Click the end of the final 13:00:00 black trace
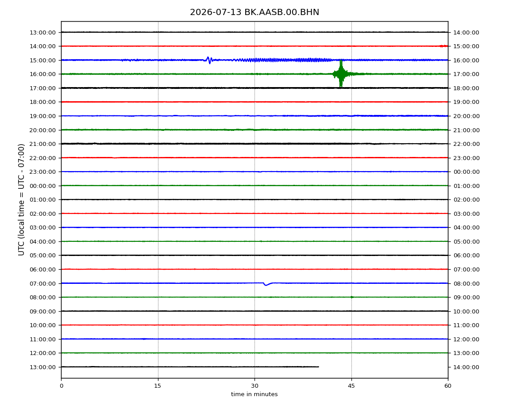This screenshot has height=420, width=509. click(x=318, y=367)
